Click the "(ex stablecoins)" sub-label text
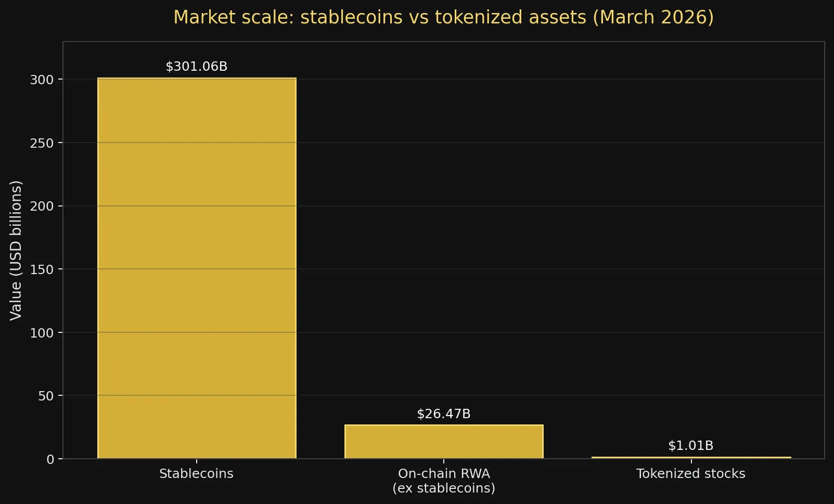The image size is (834, 504). coord(444,488)
